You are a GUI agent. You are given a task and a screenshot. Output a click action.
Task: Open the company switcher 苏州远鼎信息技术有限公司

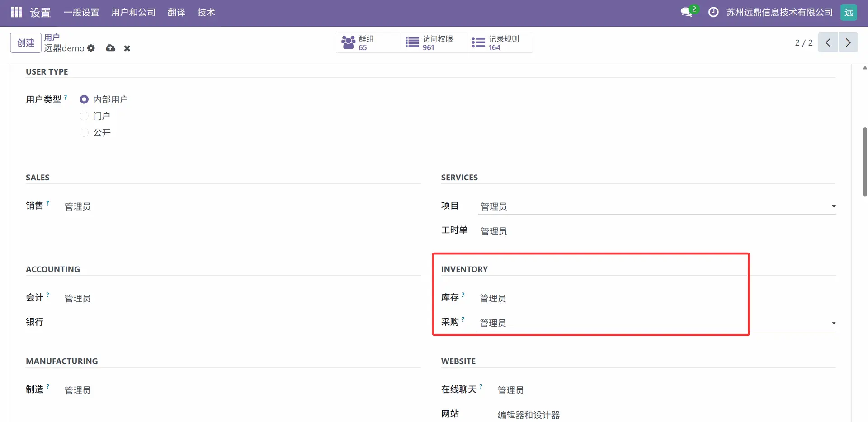pyautogui.click(x=779, y=12)
